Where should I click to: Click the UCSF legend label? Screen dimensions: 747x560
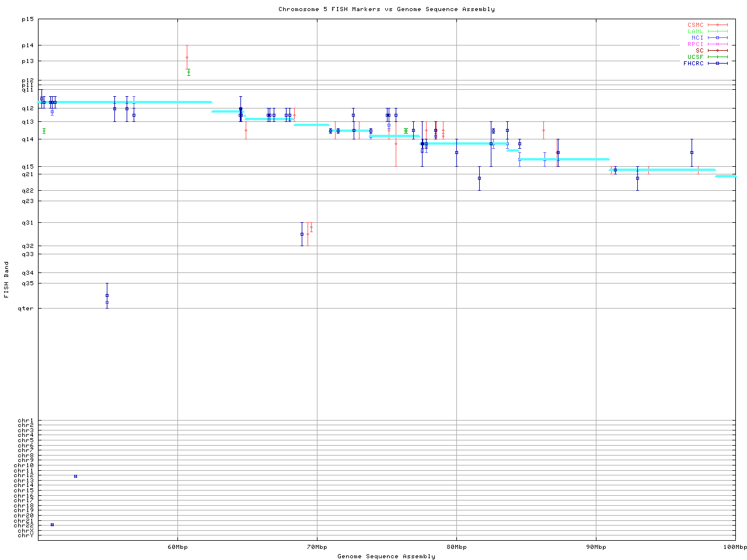pos(695,57)
